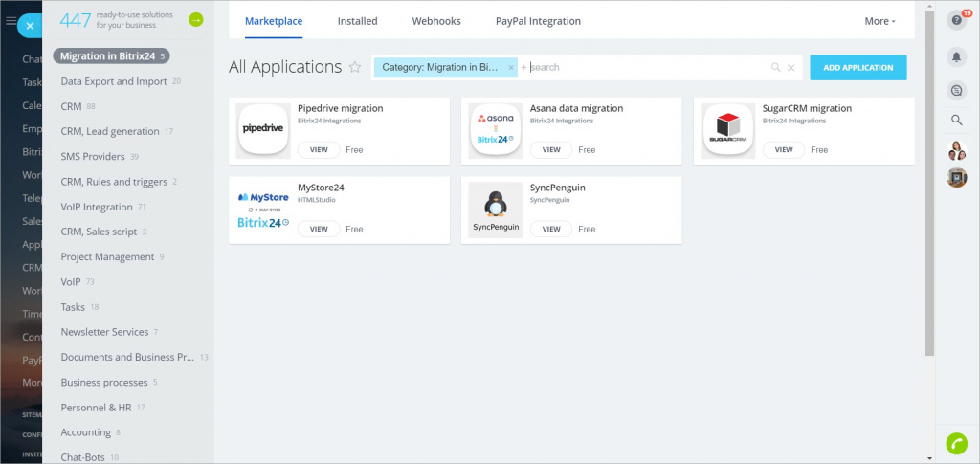Open the Webhooks tab

pos(436,21)
